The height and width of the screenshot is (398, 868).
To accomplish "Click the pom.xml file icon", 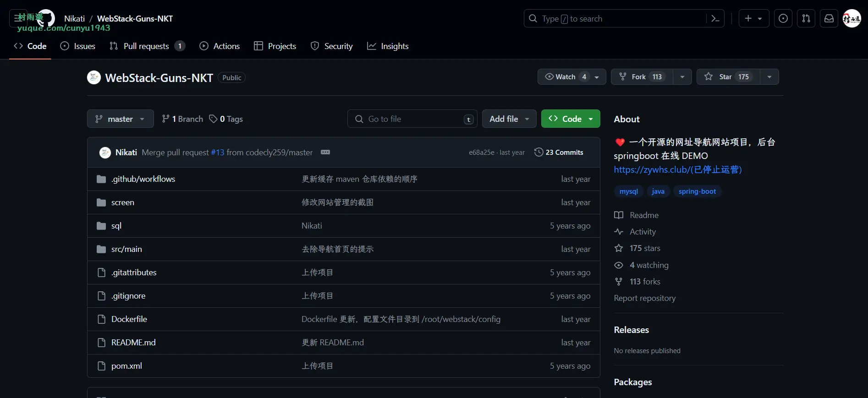I will (x=102, y=366).
